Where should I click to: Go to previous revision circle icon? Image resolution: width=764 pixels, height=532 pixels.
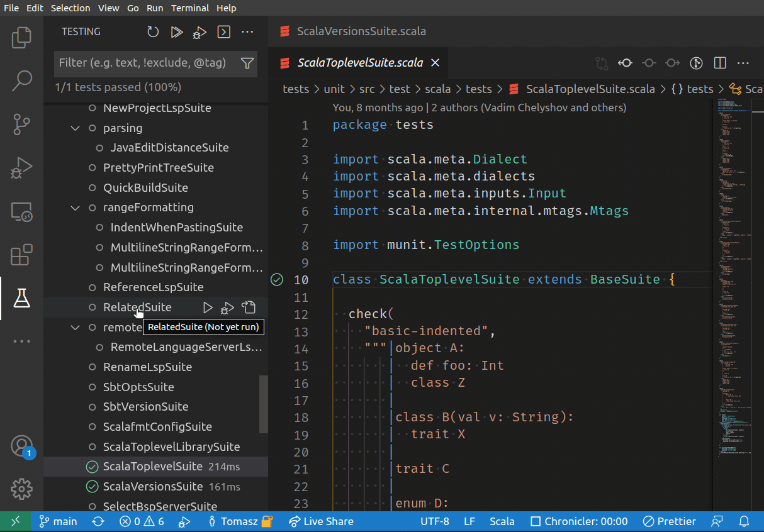[649, 63]
